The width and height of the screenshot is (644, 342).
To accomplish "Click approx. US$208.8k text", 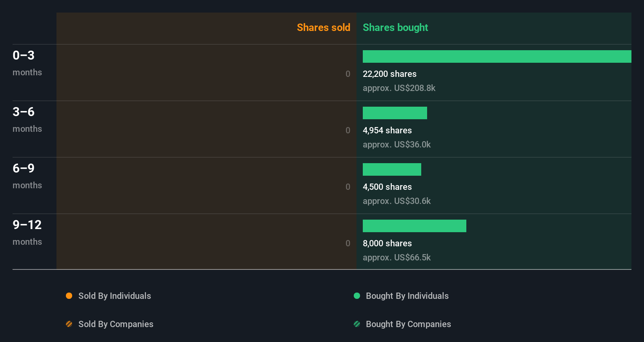I will [x=399, y=88].
